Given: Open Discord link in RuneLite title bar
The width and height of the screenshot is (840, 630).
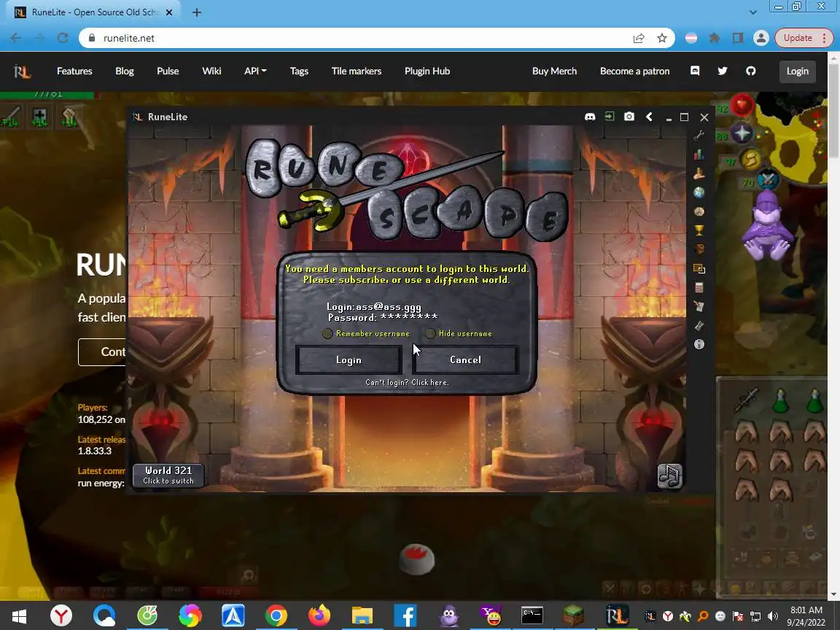Looking at the screenshot, I should click(590, 117).
